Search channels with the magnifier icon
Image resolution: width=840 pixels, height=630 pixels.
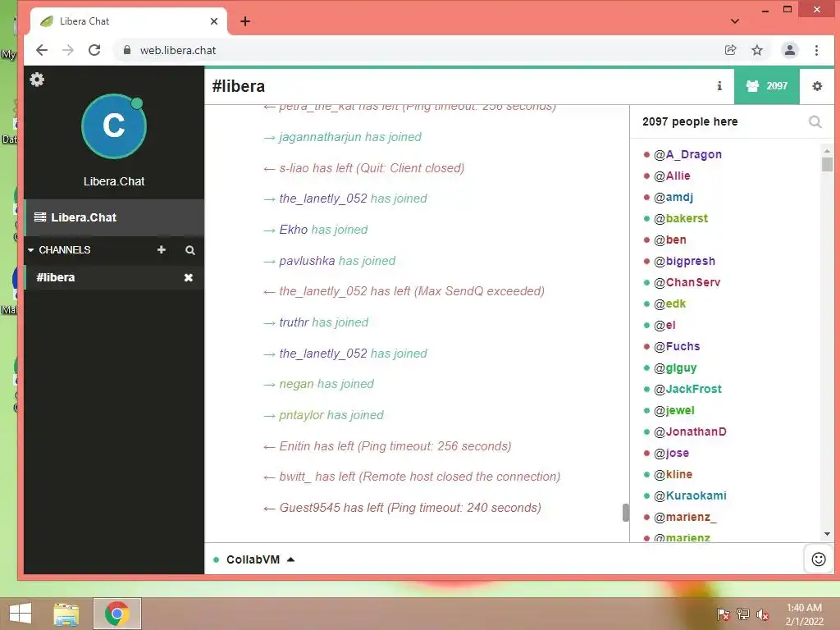[190, 250]
